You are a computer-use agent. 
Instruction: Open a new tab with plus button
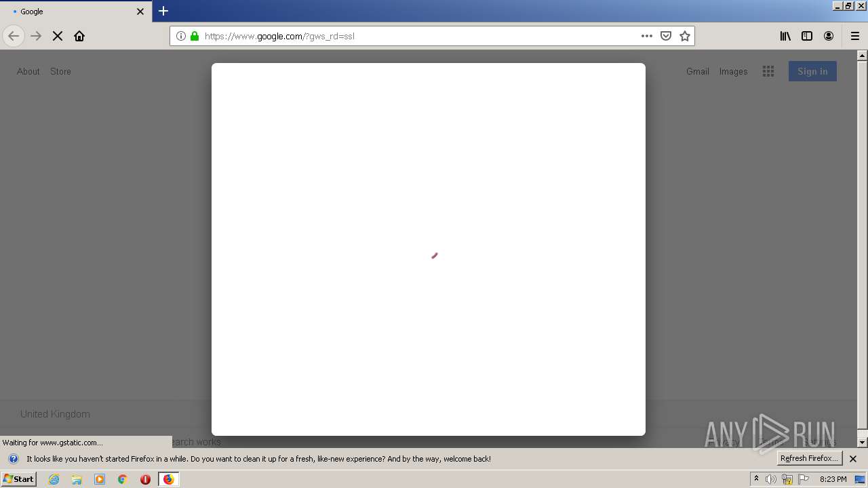point(163,11)
